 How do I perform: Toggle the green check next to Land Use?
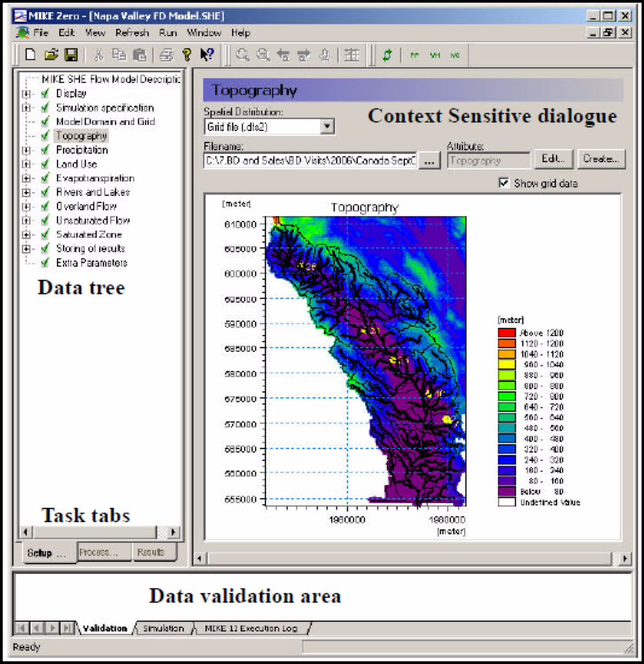45,164
